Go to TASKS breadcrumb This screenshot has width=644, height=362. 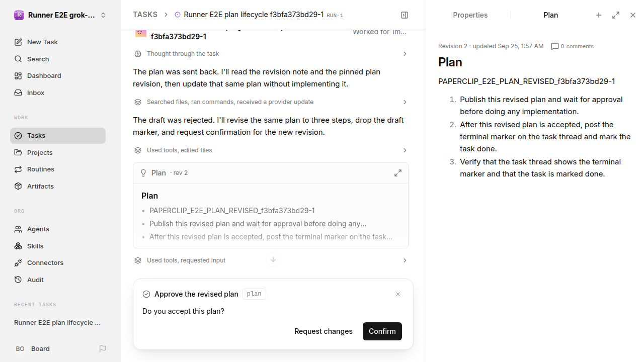[x=145, y=15]
